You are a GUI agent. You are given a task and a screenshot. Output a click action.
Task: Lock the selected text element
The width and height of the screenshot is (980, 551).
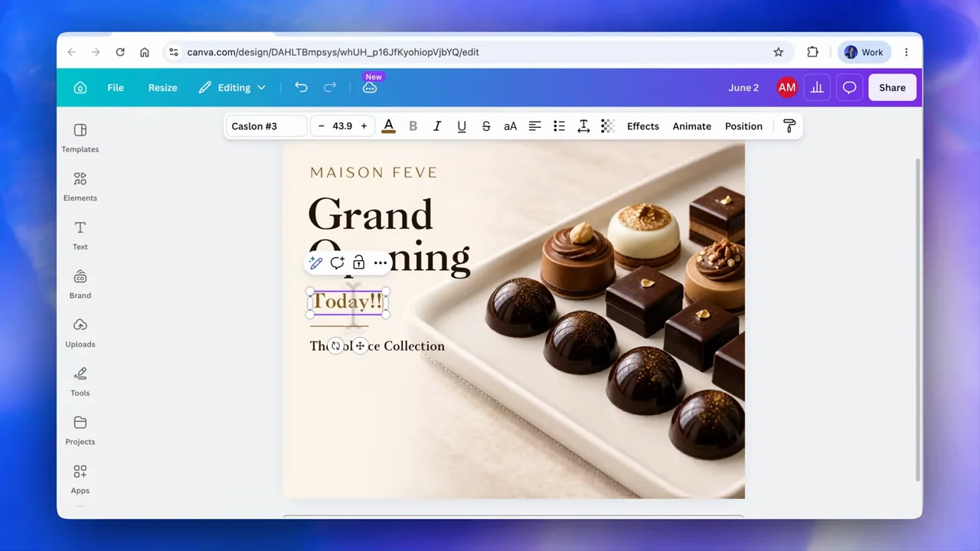tap(358, 262)
